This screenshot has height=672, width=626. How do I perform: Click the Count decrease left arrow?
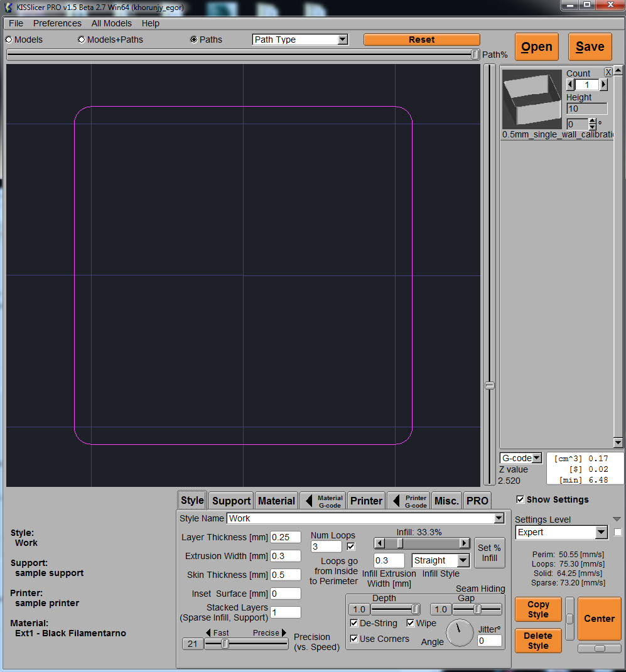[570, 85]
